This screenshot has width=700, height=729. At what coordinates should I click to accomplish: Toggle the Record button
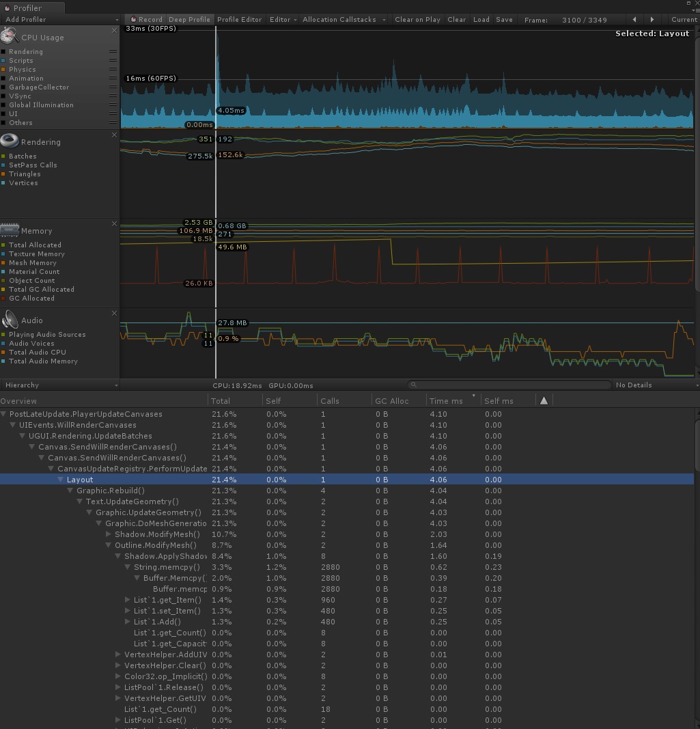tap(145, 20)
